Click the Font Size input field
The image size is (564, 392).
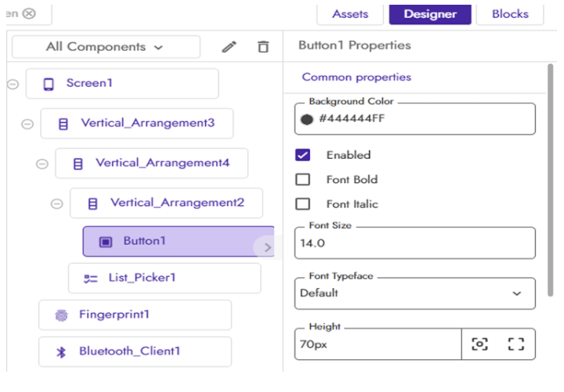pyautogui.click(x=415, y=243)
